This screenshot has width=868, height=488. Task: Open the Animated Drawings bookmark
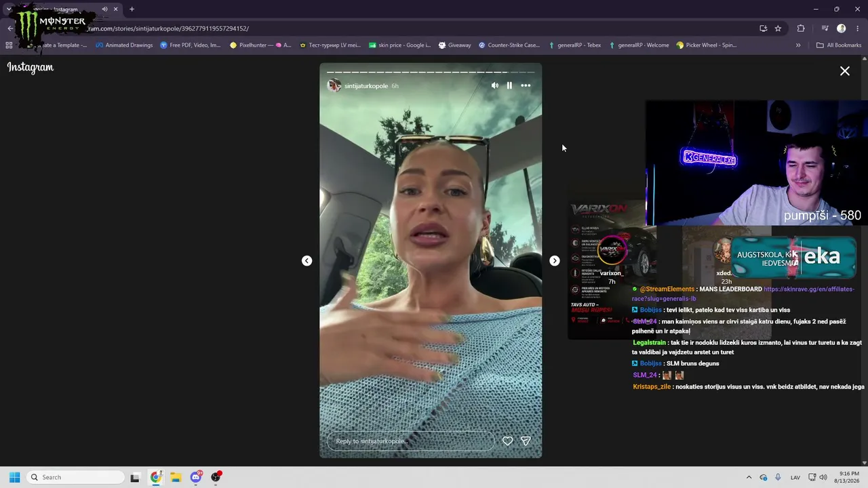coord(124,45)
